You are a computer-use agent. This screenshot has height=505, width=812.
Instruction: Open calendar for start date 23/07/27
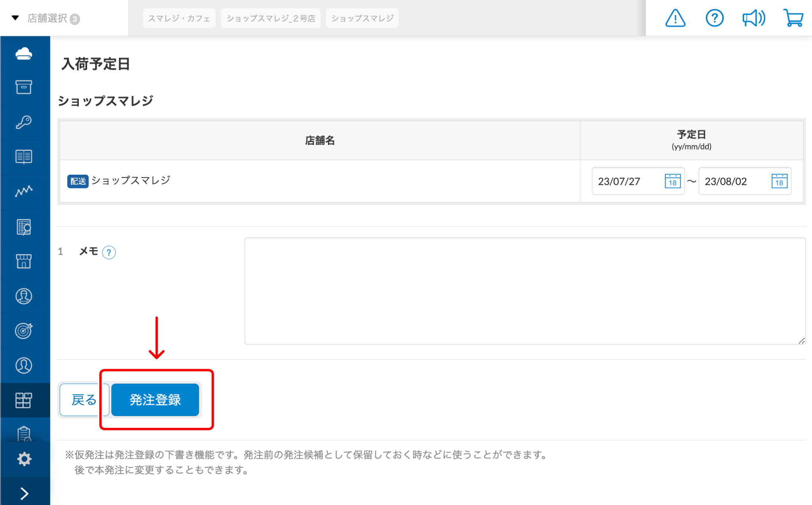[x=672, y=181]
